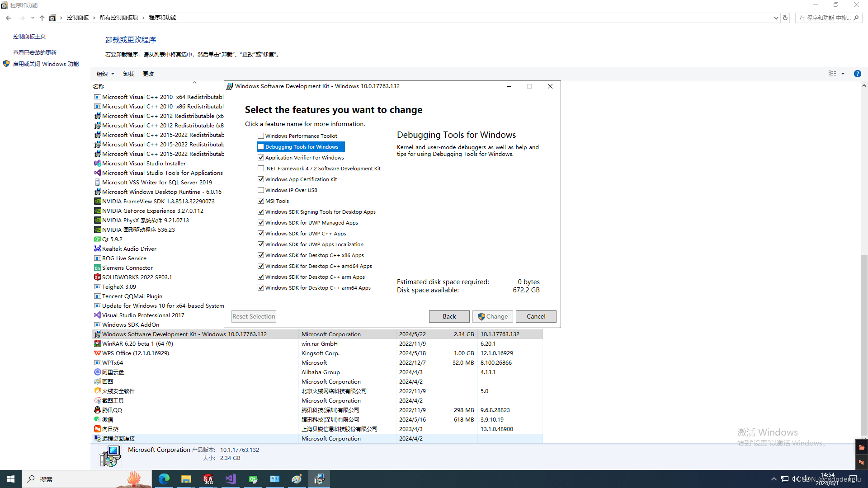
Task: Toggle Windows SDK for Desktop C++ amd64 Apps
Action: pos(261,266)
